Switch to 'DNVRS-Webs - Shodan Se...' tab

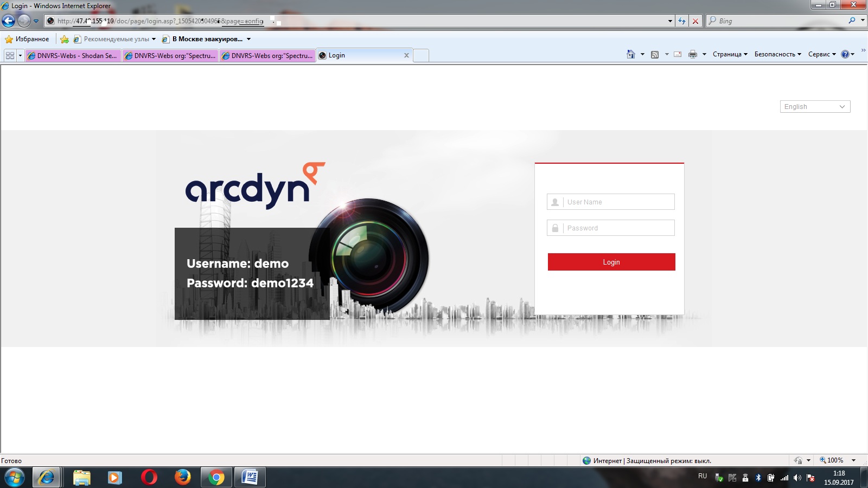click(73, 55)
